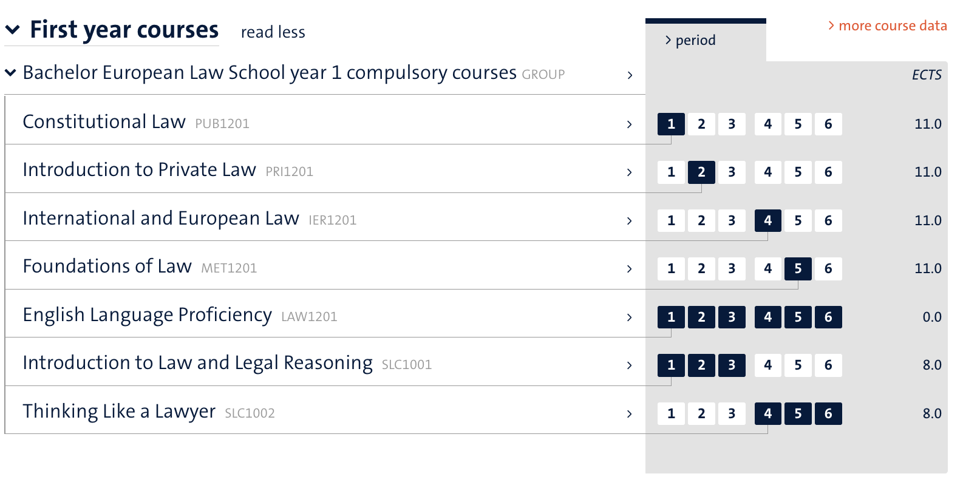Click the arrow icon for English Language Proficiency
Viewport: 980px width, 485px height.
click(630, 317)
